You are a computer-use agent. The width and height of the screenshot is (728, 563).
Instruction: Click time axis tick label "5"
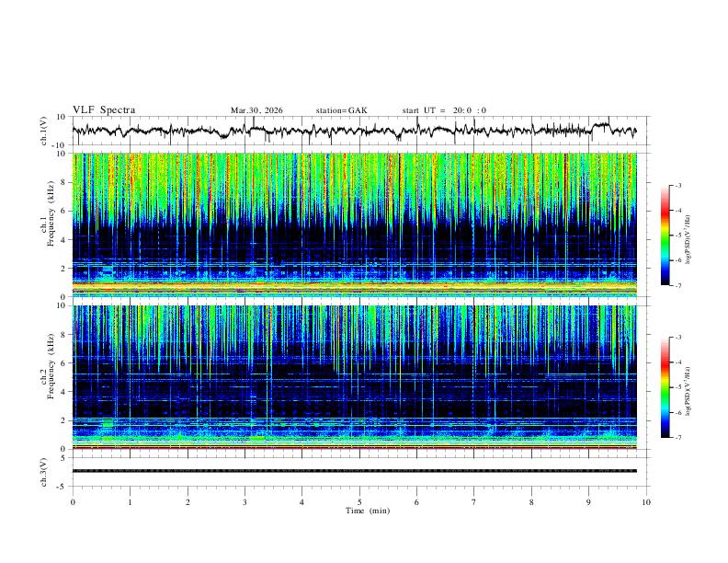359,502
